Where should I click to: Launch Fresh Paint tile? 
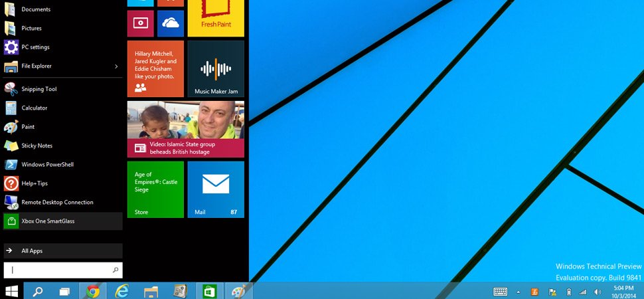pos(216,18)
